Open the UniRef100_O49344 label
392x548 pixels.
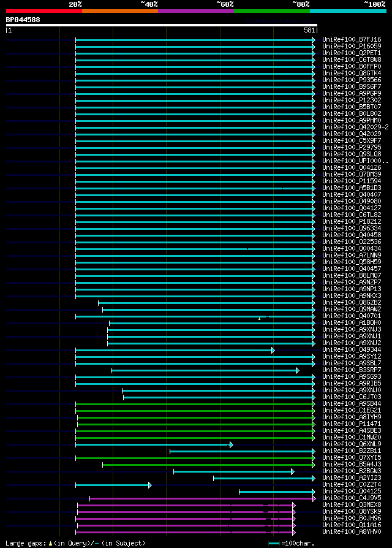pos(352,350)
